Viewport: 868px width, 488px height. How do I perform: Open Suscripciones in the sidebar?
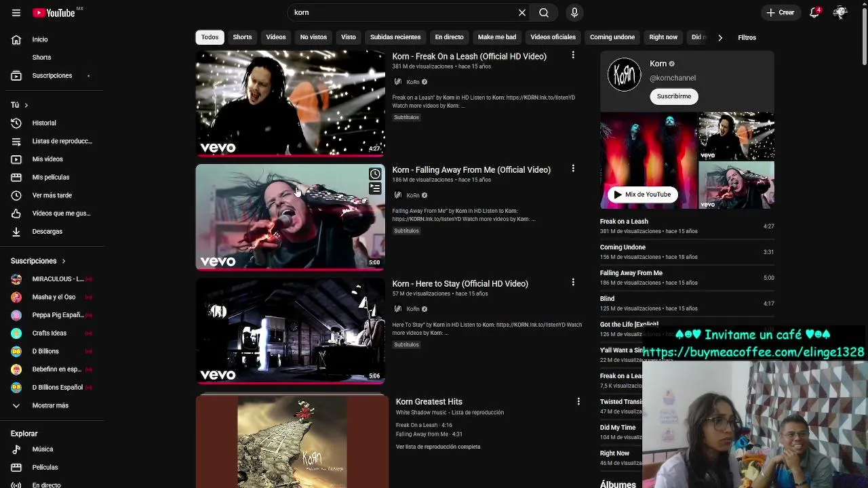coord(52,76)
